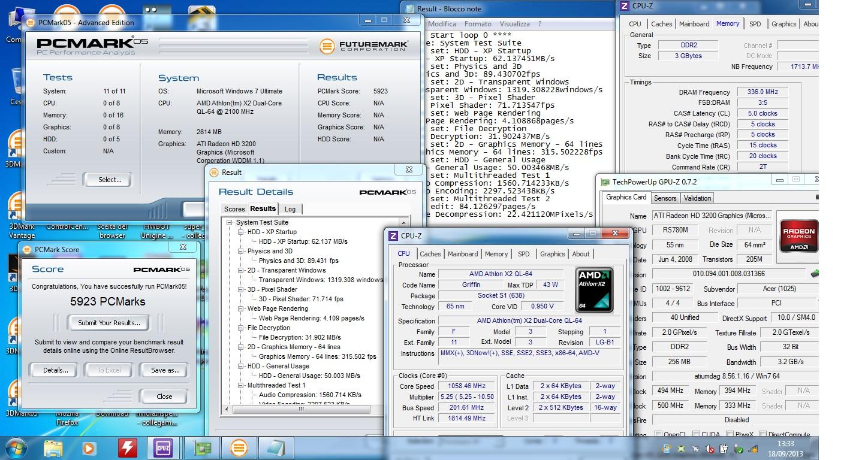Collapse the HDD - General Usage node

pyautogui.click(x=240, y=366)
